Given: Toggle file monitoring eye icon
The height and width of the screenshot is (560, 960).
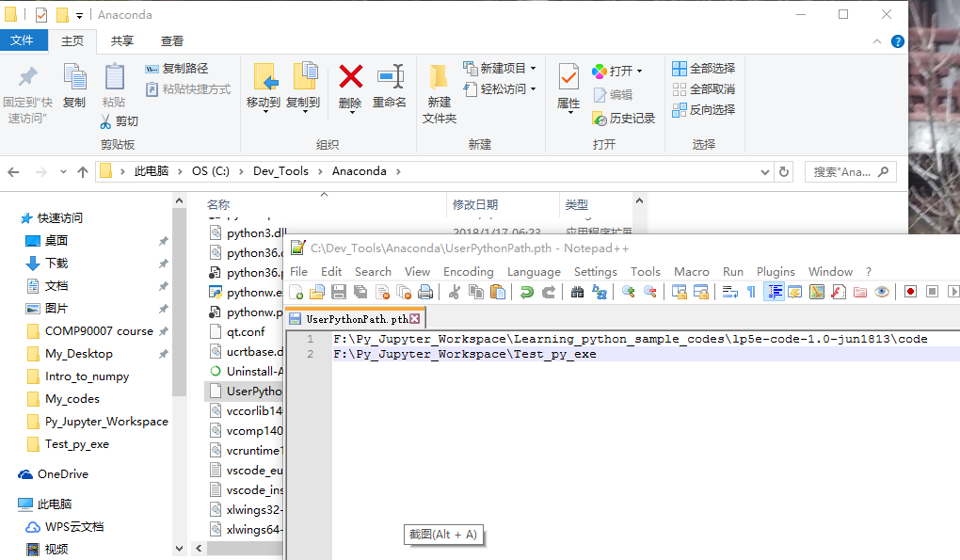Looking at the screenshot, I should pos(882,292).
